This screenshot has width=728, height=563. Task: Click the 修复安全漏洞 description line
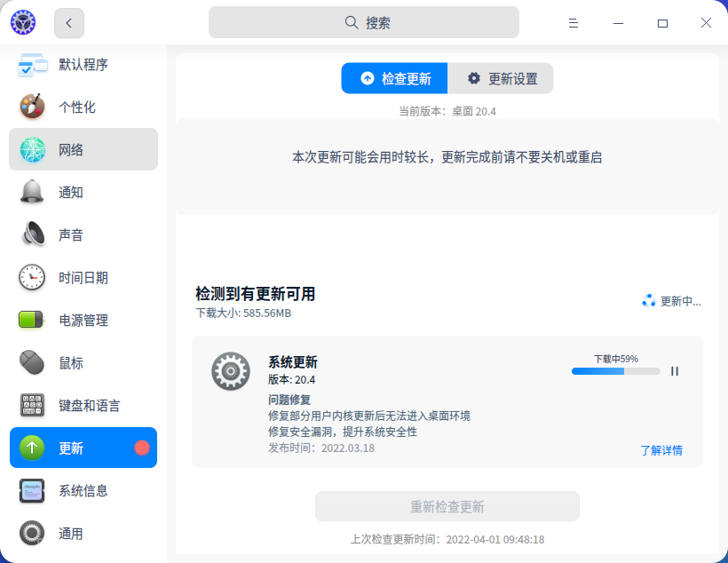[x=343, y=432]
